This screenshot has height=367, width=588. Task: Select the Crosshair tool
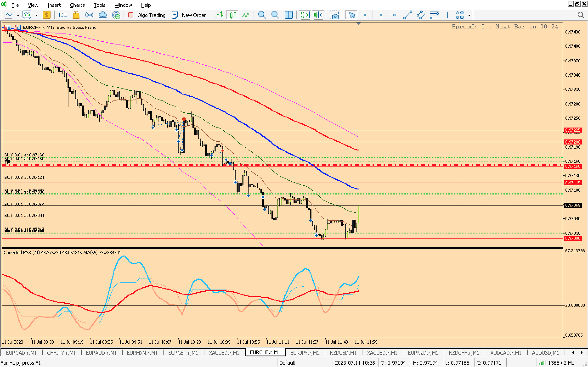click(x=365, y=15)
